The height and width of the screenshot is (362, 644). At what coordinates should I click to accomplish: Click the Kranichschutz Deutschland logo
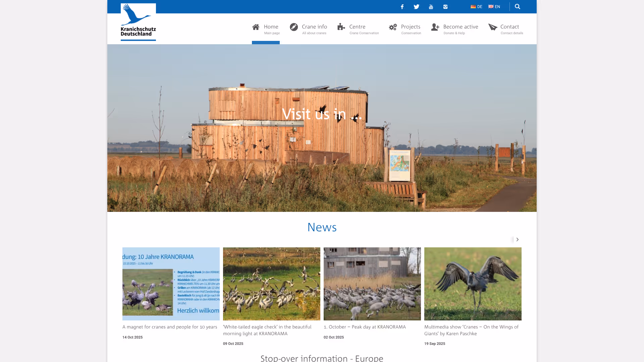(x=138, y=22)
